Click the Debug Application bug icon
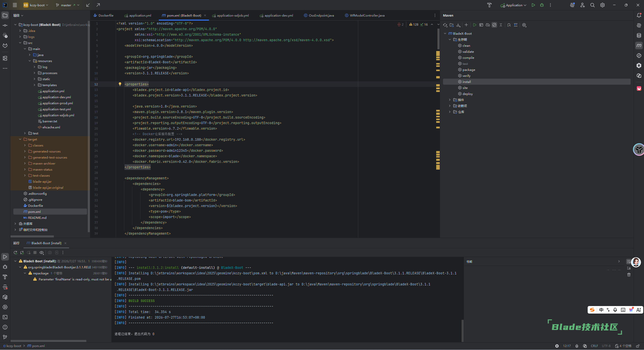The image size is (644, 350). click(542, 5)
